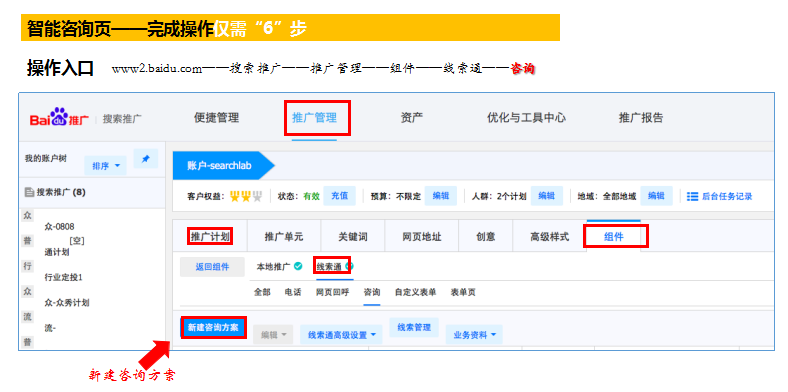Open the greyed 编辑 dropdown in the toolbar
This screenshot has height=392, width=788.
[x=273, y=335]
